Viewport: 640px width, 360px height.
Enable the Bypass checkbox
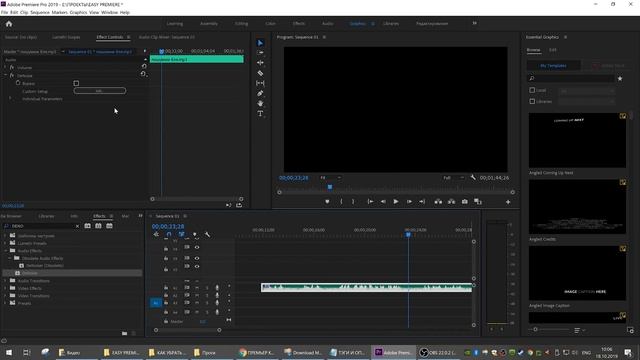76,83
